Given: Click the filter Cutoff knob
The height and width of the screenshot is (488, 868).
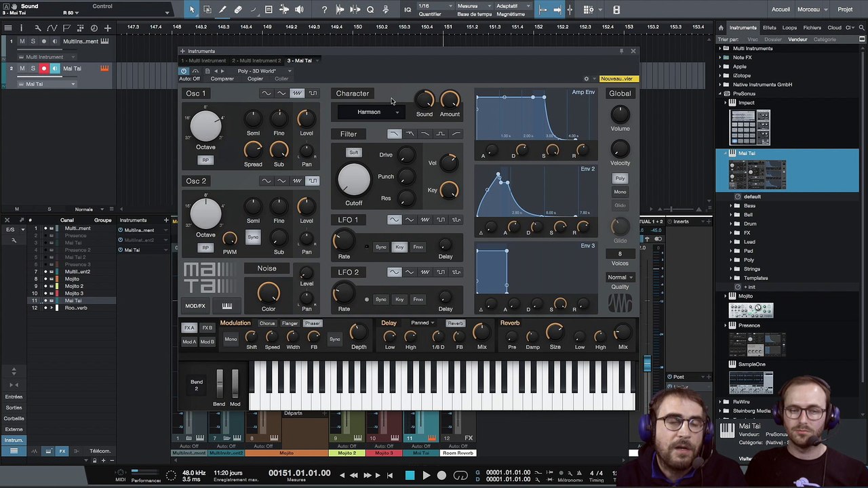Looking at the screenshot, I should tap(354, 178).
